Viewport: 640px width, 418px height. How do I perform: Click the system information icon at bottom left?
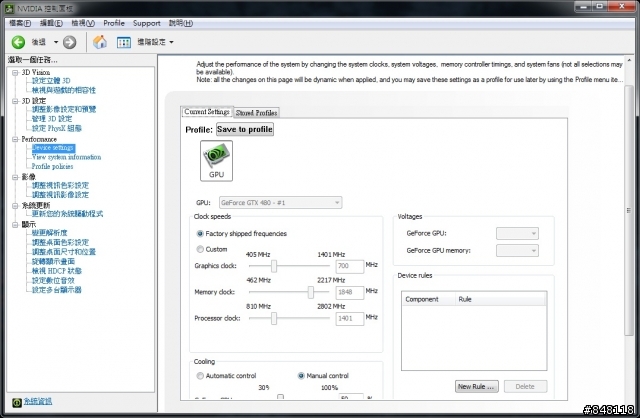tap(16, 402)
